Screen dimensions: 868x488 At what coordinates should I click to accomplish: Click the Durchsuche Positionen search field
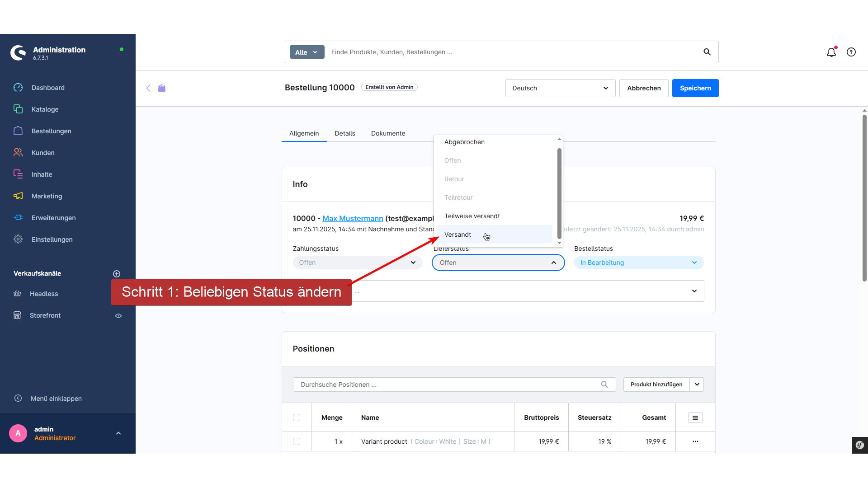click(448, 385)
